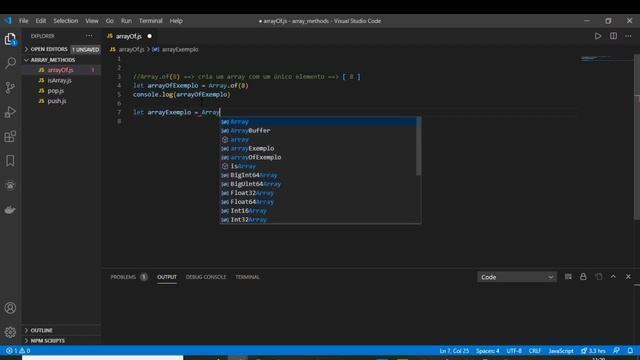Select isArray suggestion
Image resolution: width=640 pixels, height=360 pixels.
[x=318, y=166]
